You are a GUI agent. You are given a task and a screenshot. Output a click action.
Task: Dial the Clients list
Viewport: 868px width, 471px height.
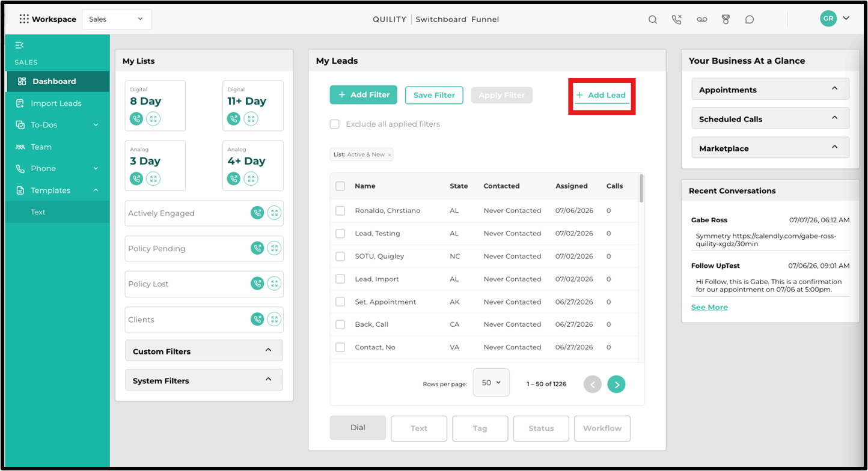coord(257,320)
